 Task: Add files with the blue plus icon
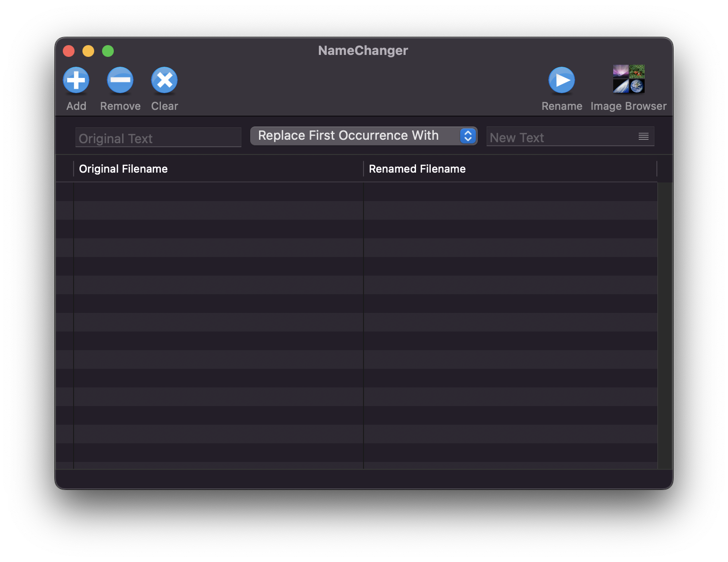coord(76,80)
